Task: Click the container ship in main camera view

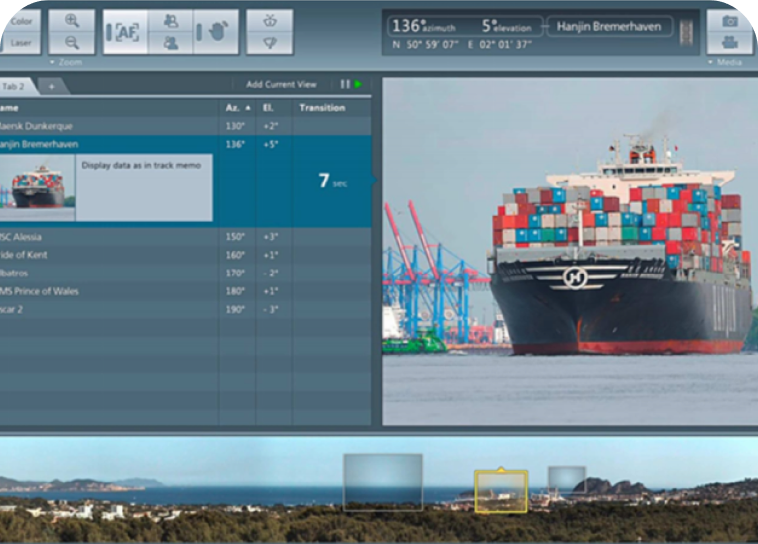Action: coord(619,247)
